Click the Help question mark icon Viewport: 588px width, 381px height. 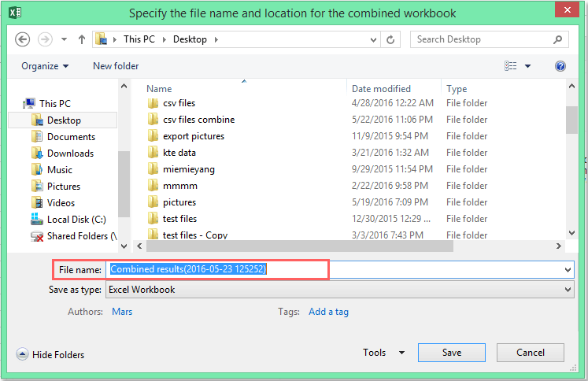pos(560,66)
